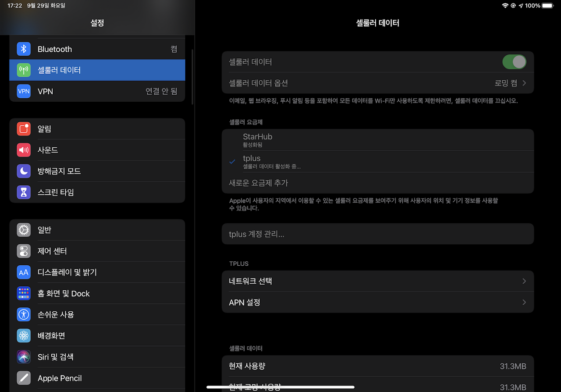Open 일반 settings
This screenshot has height=392, width=561.
[97, 230]
